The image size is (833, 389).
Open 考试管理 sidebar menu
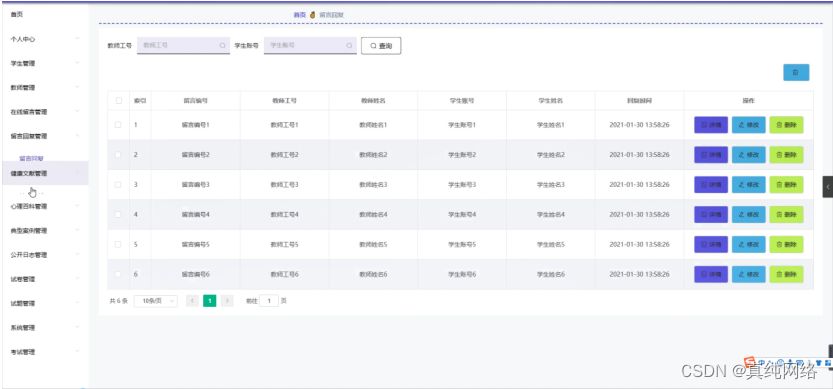tap(45, 352)
